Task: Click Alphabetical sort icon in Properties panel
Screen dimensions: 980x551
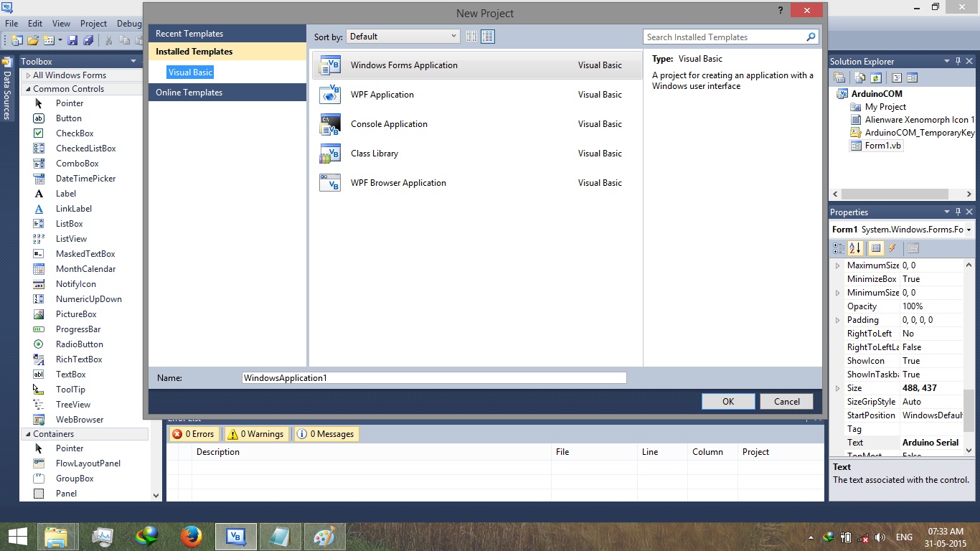Action: pos(855,248)
